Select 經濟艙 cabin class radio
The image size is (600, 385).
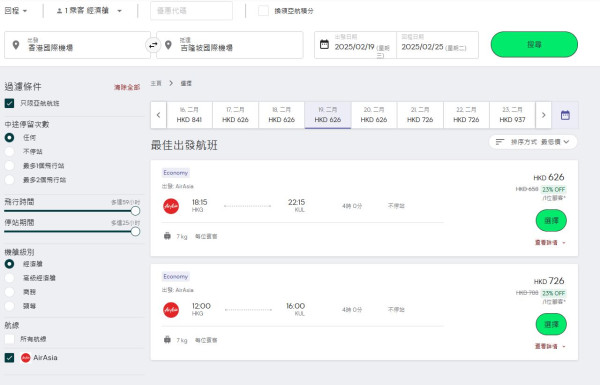tap(9, 264)
